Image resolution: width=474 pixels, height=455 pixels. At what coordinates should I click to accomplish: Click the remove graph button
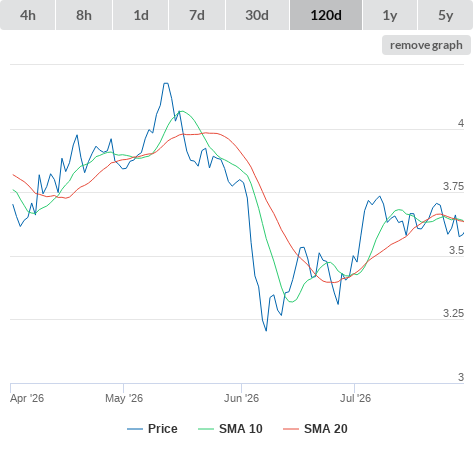(426, 45)
